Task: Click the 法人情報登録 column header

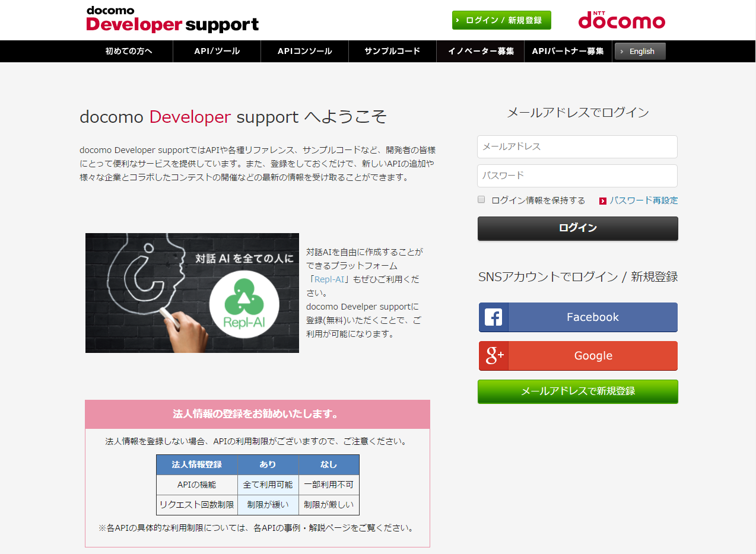Action: coord(197,464)
